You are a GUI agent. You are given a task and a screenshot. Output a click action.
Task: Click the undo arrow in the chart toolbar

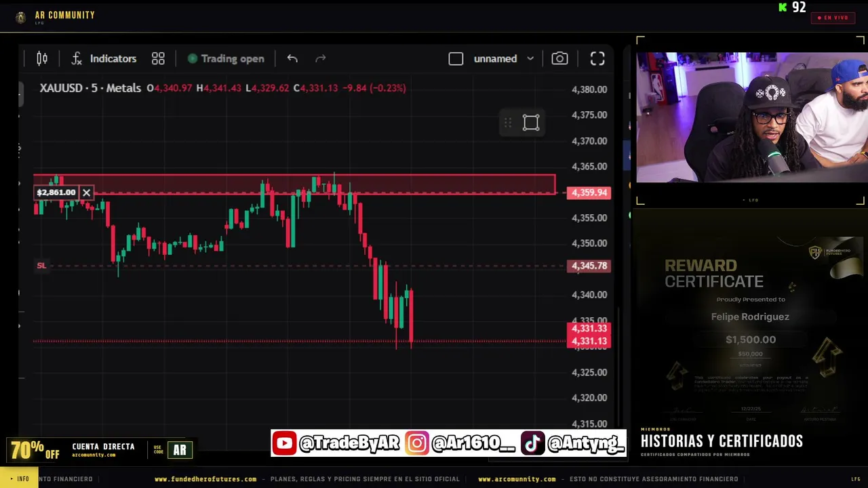pyautogui.click(x=292, y=59)
